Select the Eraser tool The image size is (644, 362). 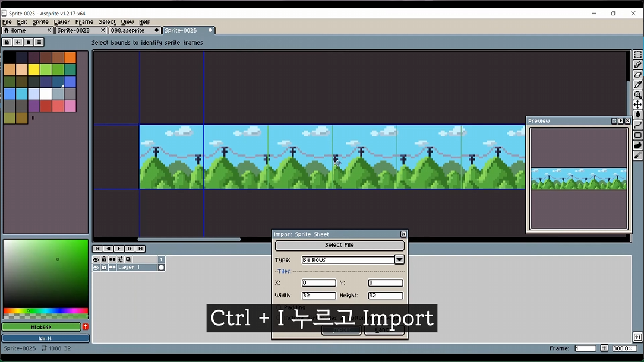click(637, 75)
